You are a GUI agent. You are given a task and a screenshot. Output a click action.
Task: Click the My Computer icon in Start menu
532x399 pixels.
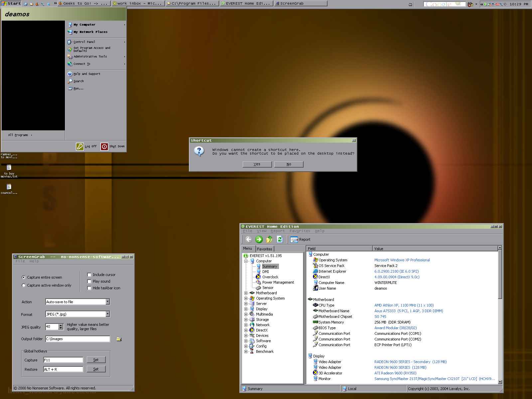click(x=70, y=25)
